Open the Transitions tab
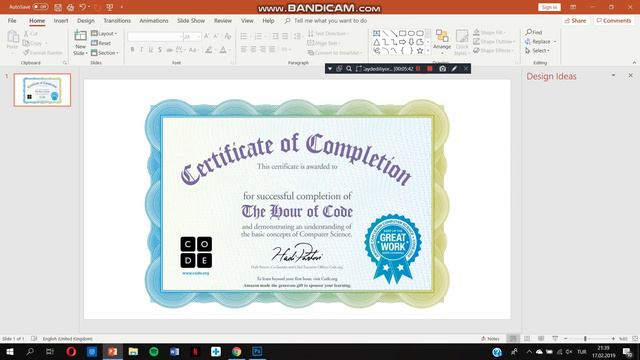The height and width of the screenshot is (360, 640). pyautogui.click(x=117, y=20)
